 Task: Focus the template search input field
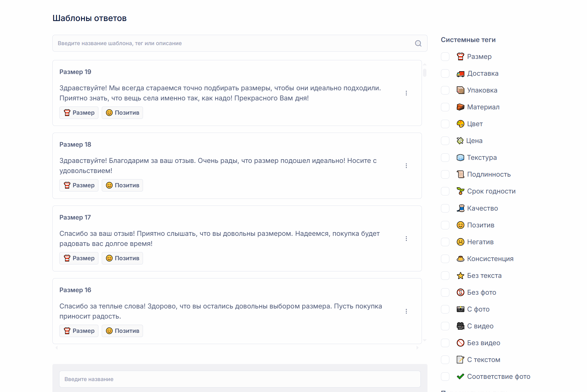(233, 43)
